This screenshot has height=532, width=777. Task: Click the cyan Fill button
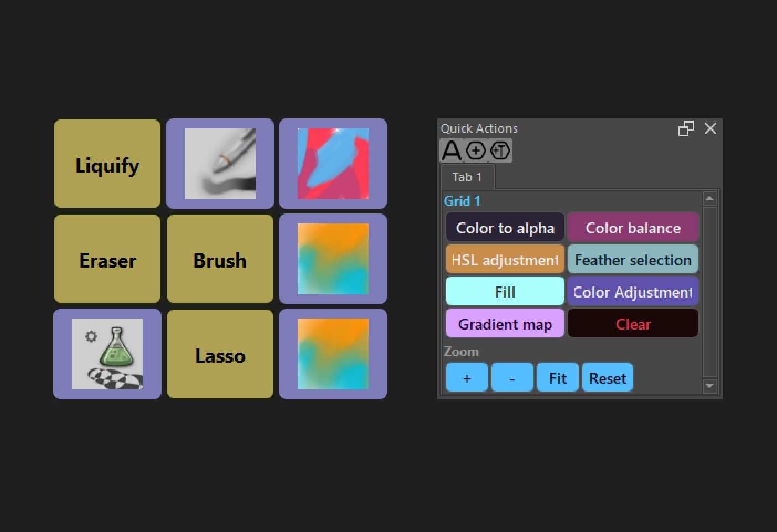click(x=505, y=291)
